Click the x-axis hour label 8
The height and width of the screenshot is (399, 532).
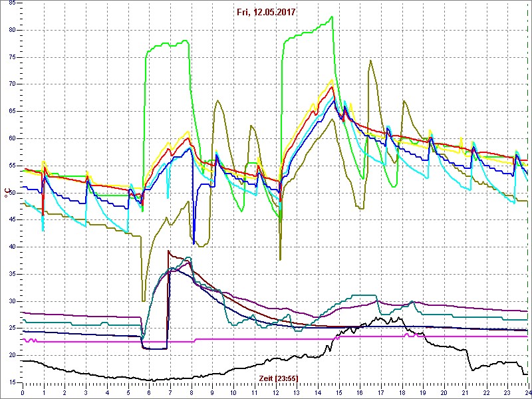click(x=192, y=392)
